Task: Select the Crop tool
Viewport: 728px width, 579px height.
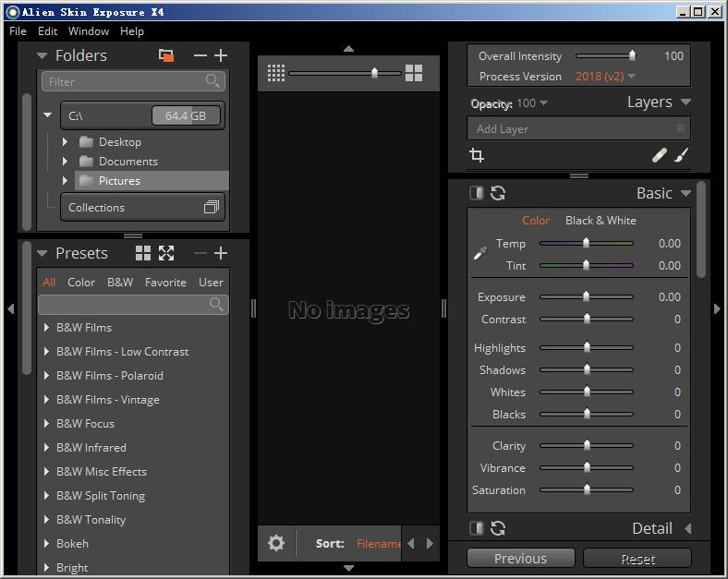Action: coord(477,155)
